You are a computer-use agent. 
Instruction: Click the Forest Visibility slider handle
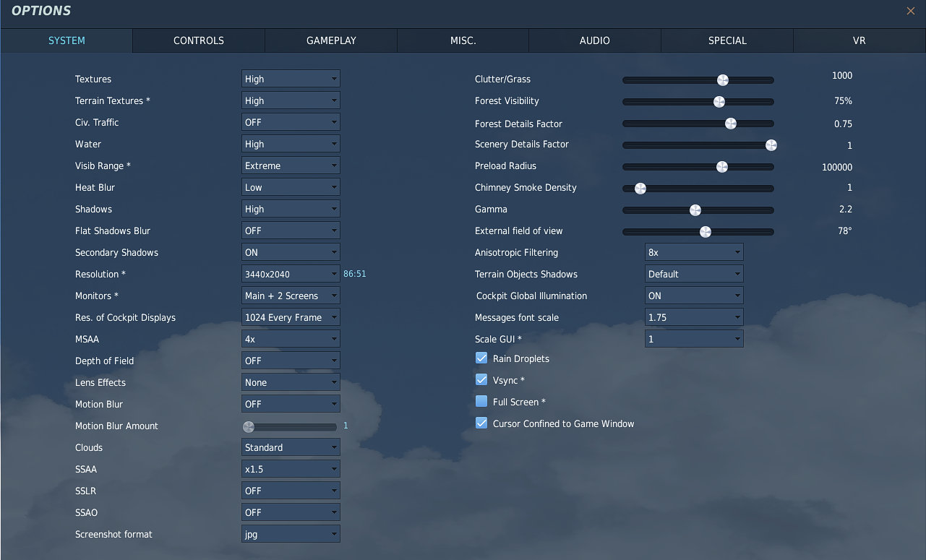click(x=719, y=102)
